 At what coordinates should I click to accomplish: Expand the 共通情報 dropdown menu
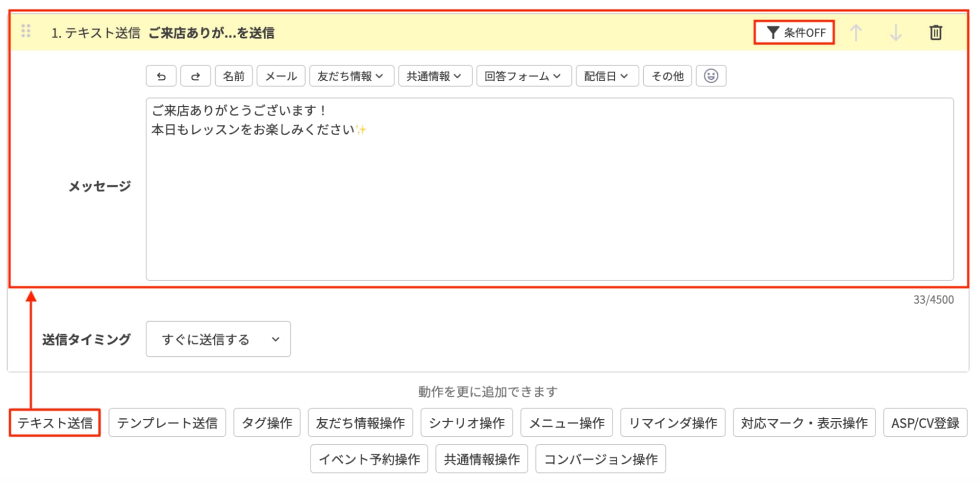pyautogui.click(x=435, y=75)
